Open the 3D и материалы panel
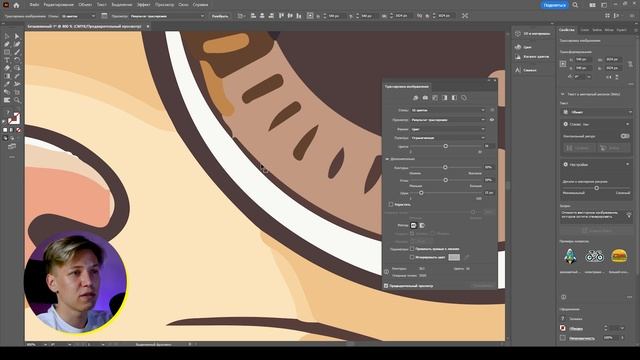The image size is (640, 360). 533,34
